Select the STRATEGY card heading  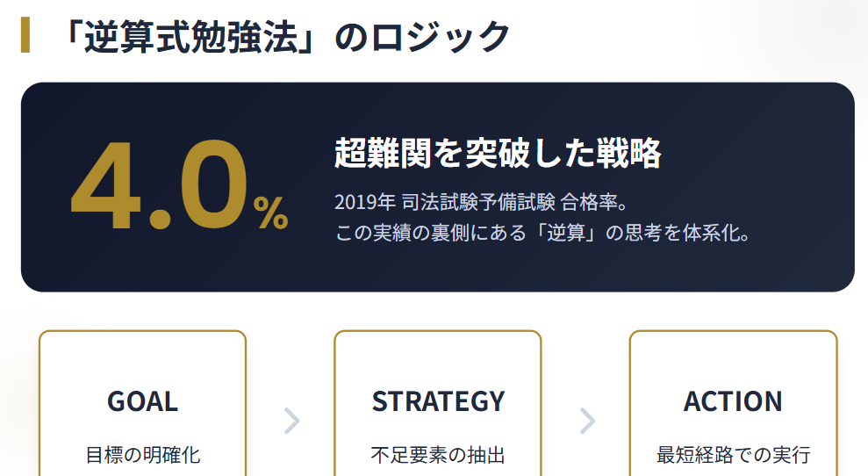[x=438, y=401]
